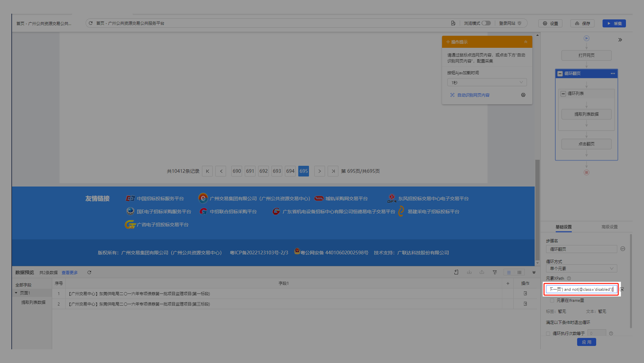The height and width of the screenshot is (363, 644).
Task: Open the gear icon in 操作提示 panel
Action: tap(523, 95)
